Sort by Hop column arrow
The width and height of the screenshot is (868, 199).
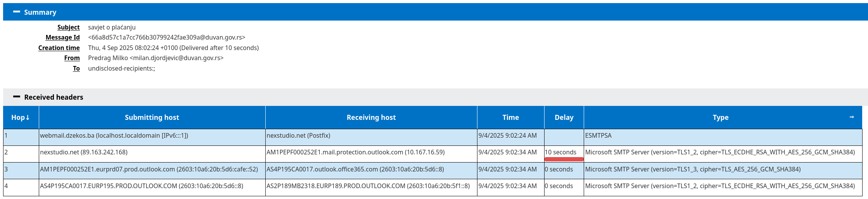point(28,118)
